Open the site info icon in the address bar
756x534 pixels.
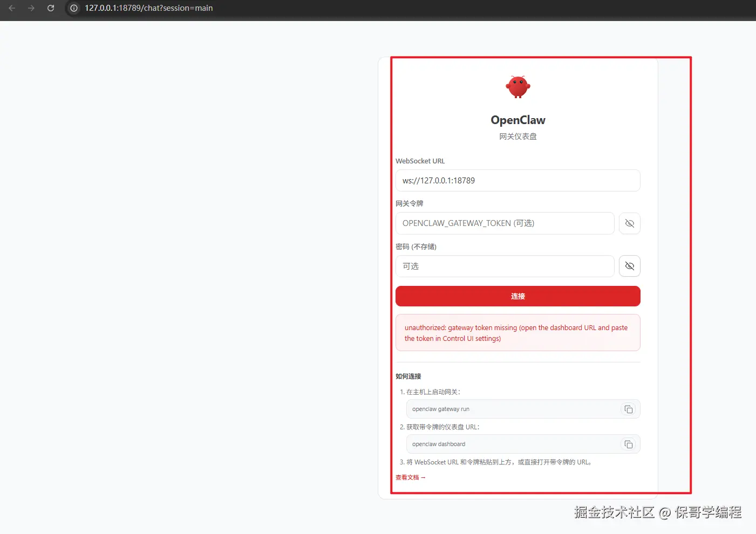coord(74,8)
